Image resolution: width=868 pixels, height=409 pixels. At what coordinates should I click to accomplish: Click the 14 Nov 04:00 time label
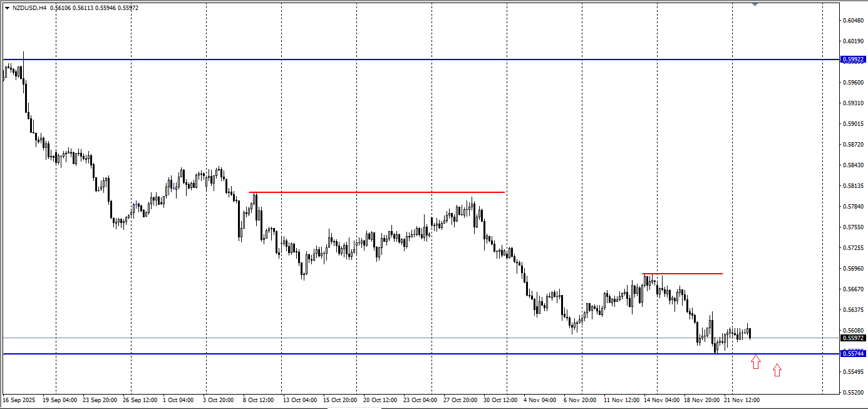(x=662, y=399)
